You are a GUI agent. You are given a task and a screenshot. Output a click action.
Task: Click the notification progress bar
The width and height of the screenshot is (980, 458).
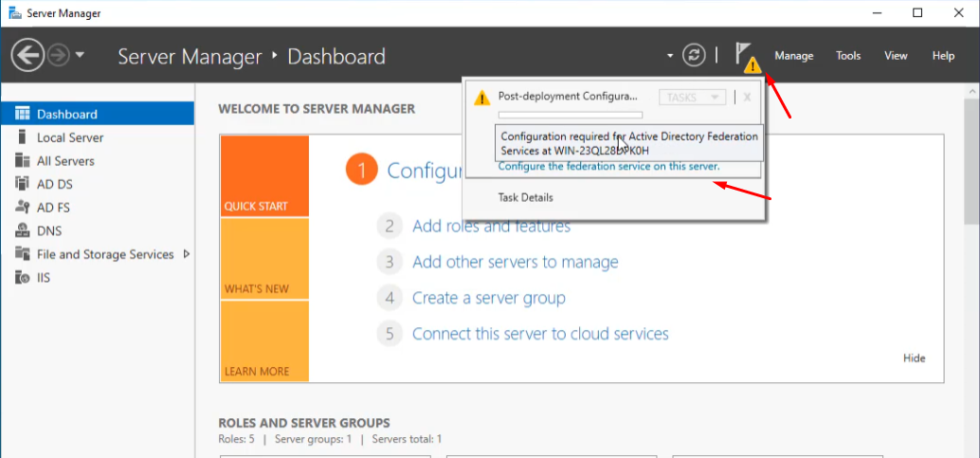[x=570, y=115]
